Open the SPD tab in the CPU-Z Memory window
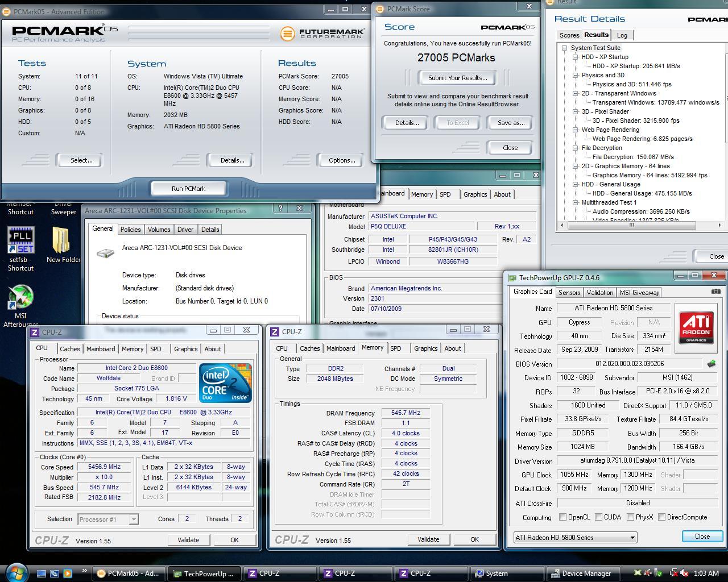The image size is (728, 582). (396, 348)
